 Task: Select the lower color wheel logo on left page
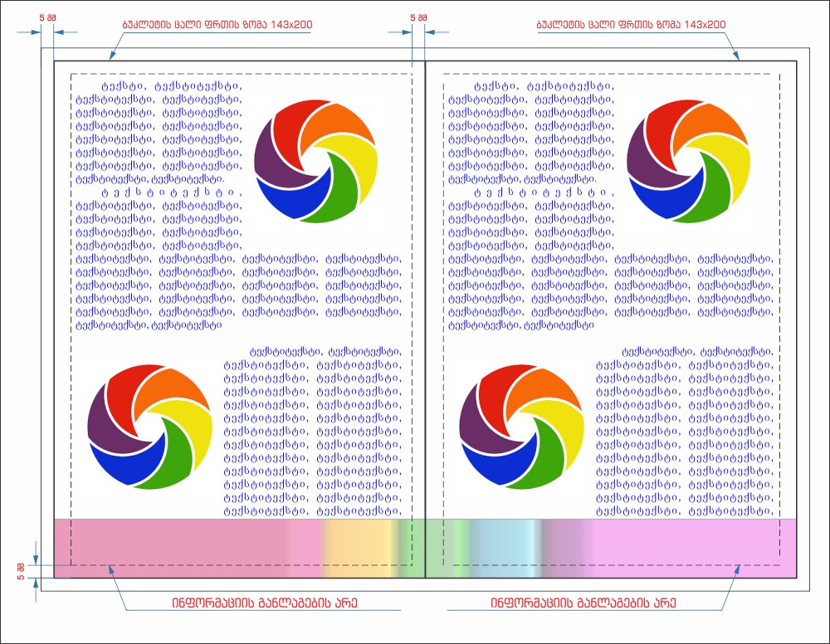[x=149, y=426]
